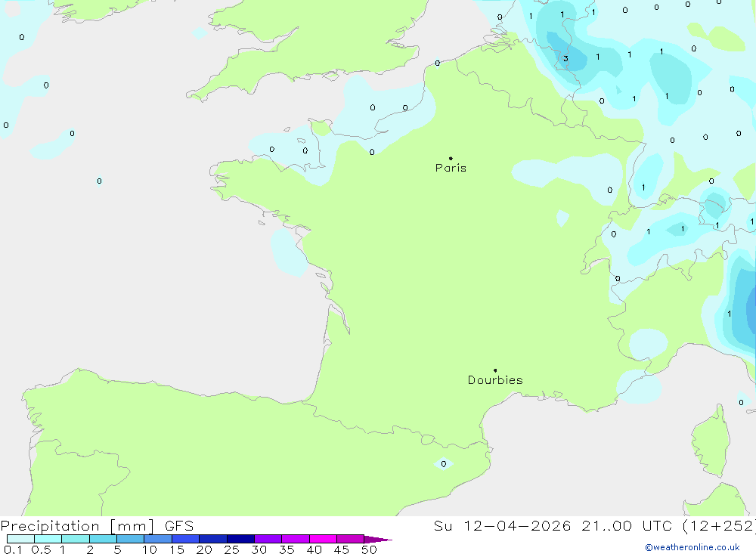The height and width of the screenshot is (554, 756).
Task: Open the weatheronline.co.uk copyright link
Action: (692, 546)
